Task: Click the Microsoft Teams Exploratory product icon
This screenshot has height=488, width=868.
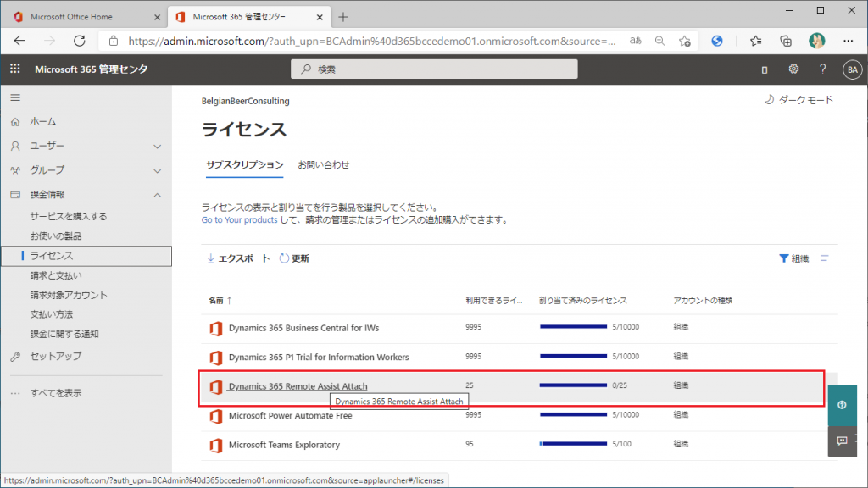Action: coord(216,445)
